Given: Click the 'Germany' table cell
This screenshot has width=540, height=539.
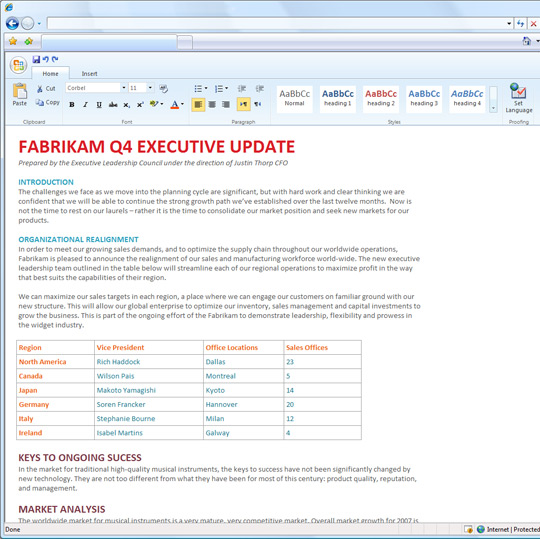Looking at the screenshot, I should [x=55, y=404].
